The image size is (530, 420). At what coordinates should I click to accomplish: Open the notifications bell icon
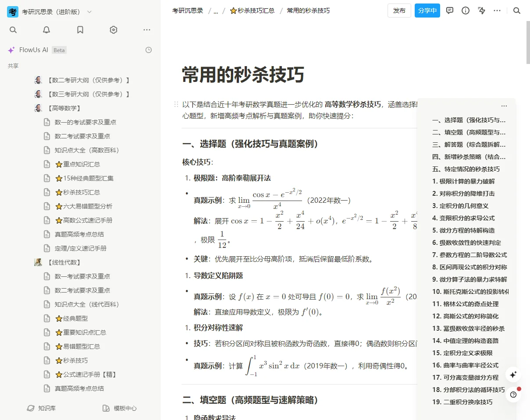[x=46, y=30]
